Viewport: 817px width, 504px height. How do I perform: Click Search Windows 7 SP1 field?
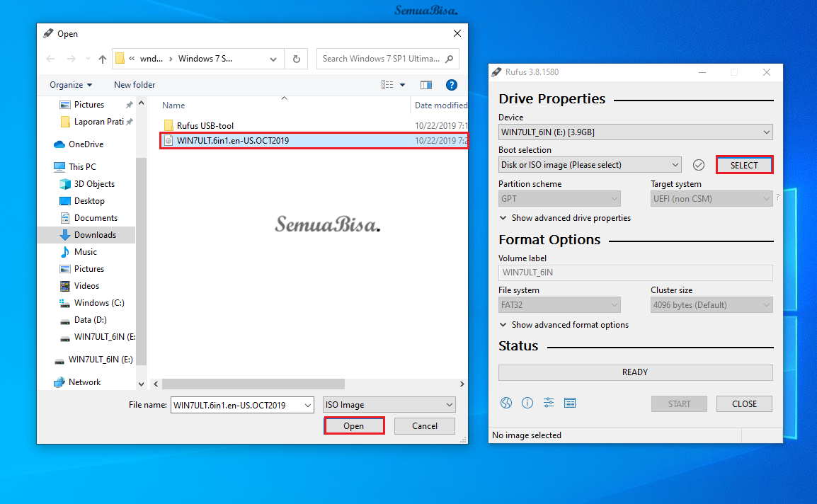[x=381, y=59]
